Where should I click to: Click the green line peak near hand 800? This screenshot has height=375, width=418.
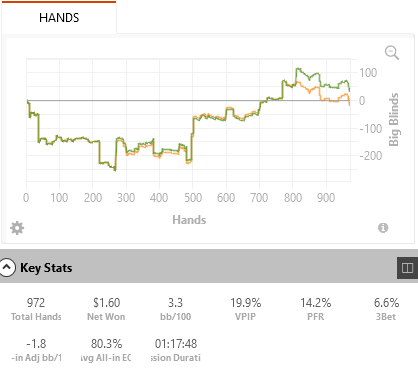(x=297, y=69)
